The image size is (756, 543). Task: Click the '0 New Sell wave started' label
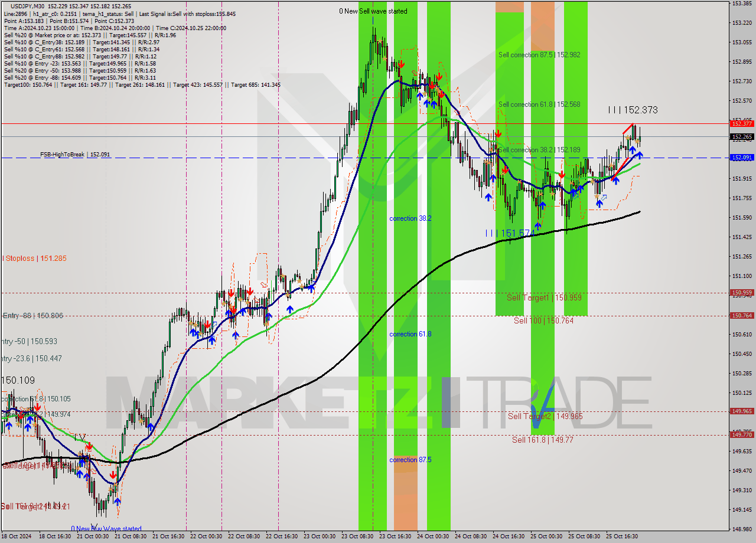click(x=373, y=11)
